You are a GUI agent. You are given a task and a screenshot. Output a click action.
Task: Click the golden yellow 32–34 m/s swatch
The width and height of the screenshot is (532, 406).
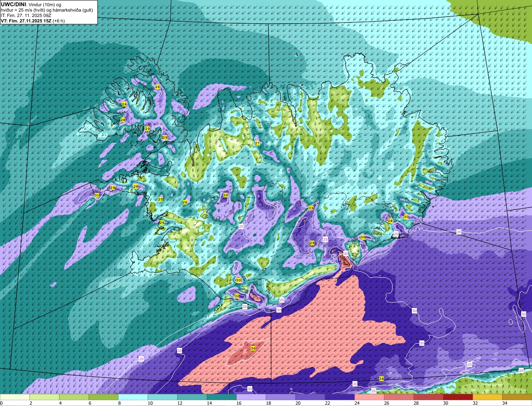click(x=488, y=397)
